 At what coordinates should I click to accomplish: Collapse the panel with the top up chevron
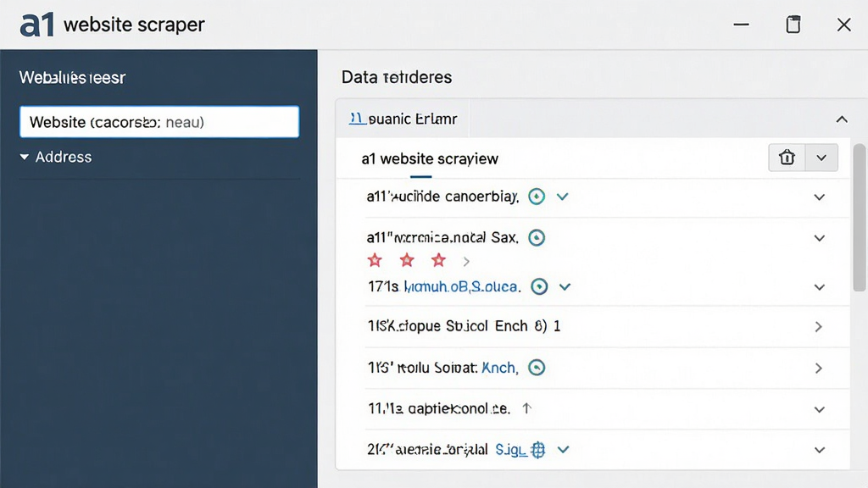tap(842, 119)
